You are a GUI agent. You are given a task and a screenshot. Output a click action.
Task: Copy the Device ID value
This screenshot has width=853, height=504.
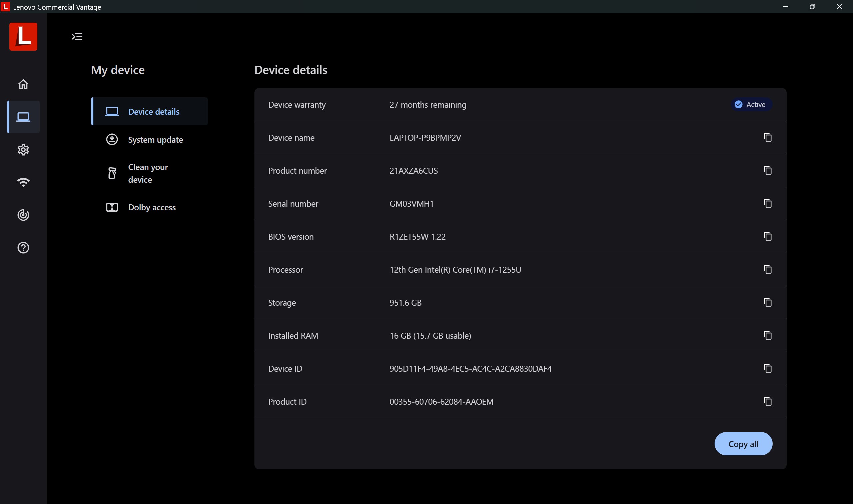point(767,368)
